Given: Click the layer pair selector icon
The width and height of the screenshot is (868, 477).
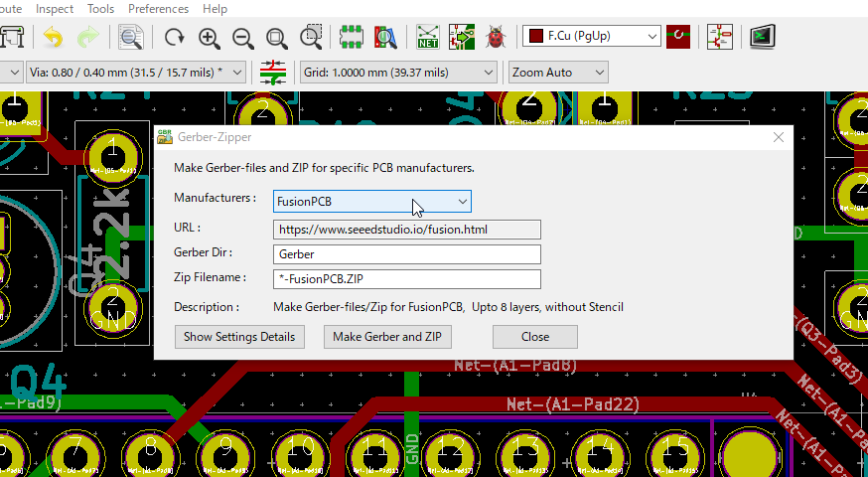Looking at the screenshot, I should (678, 37).
